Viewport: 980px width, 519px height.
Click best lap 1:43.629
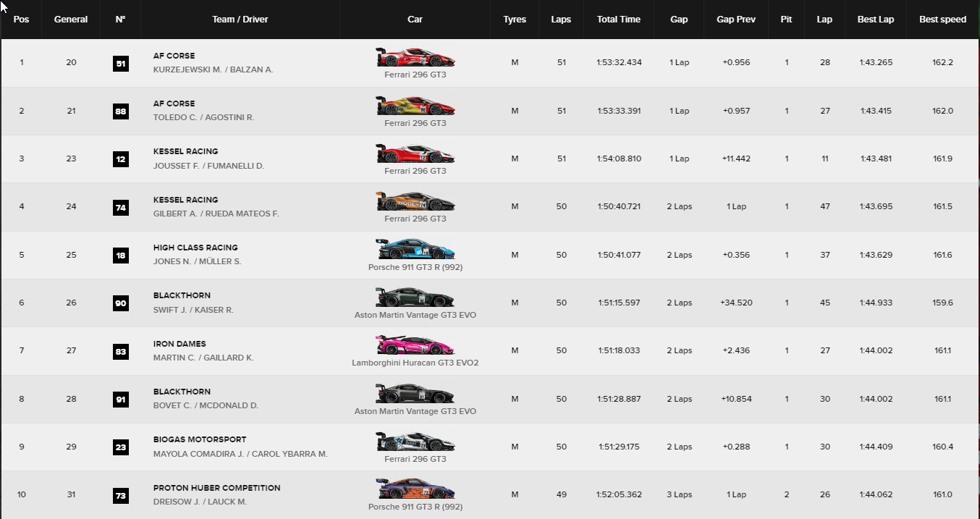pos(876,255)
